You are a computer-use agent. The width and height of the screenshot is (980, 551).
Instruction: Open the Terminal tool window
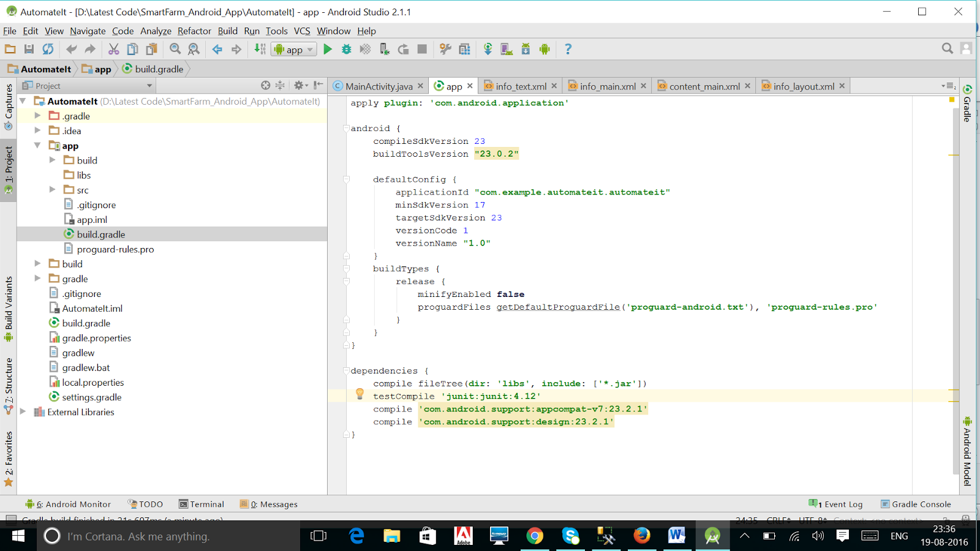pyautogui.click(x=202, y=504)
